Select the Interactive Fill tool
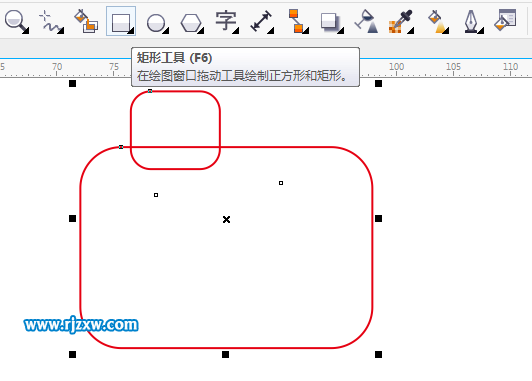The width and height of the screenshot is (532, 381). point(437,22)
